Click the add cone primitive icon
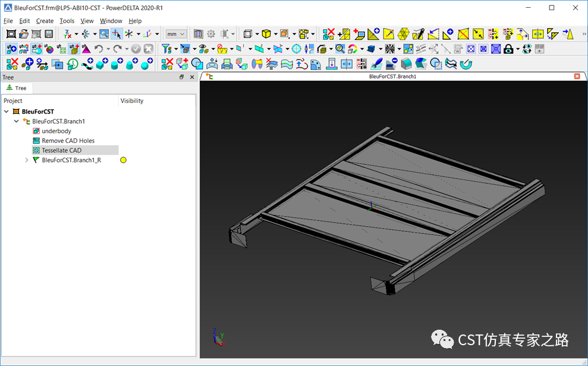 pos(132,64)
